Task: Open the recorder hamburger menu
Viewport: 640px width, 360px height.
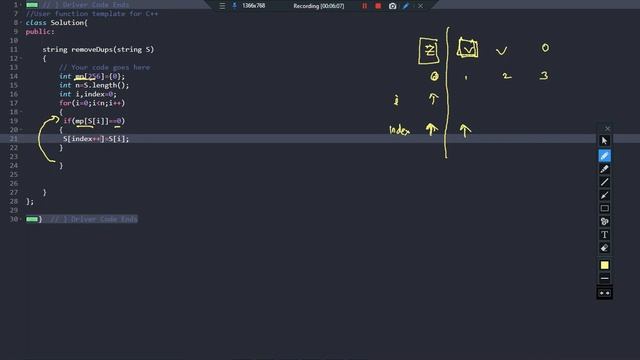Action: pyautogui.click(x=222, y=6)
